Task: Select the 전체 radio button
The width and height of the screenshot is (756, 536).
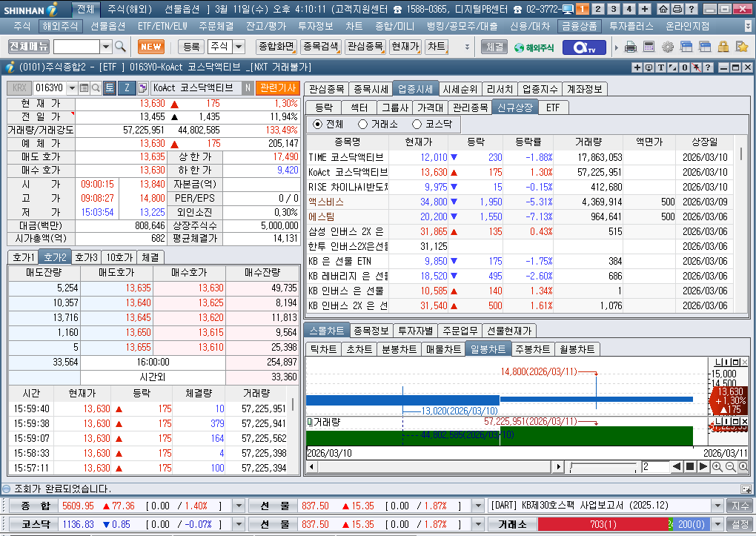Action: [317, 125]
